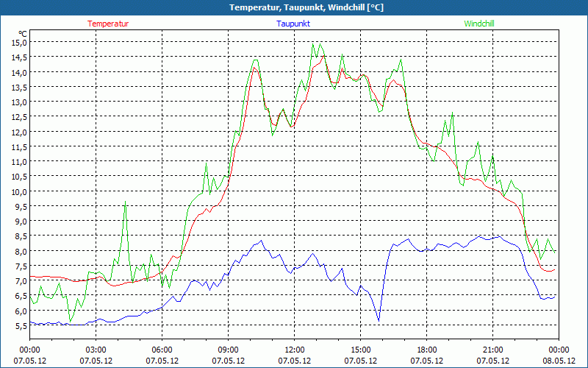This screenshot has height=368, width=588.
Task: Click the 07.05.12 date below 12:00
Action: click(x=295, y=361)
